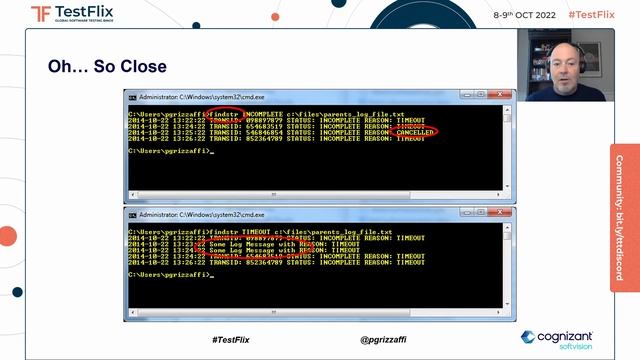Click the TRANSID: 852364789 line in the lower window

click(x=276, y=262)
